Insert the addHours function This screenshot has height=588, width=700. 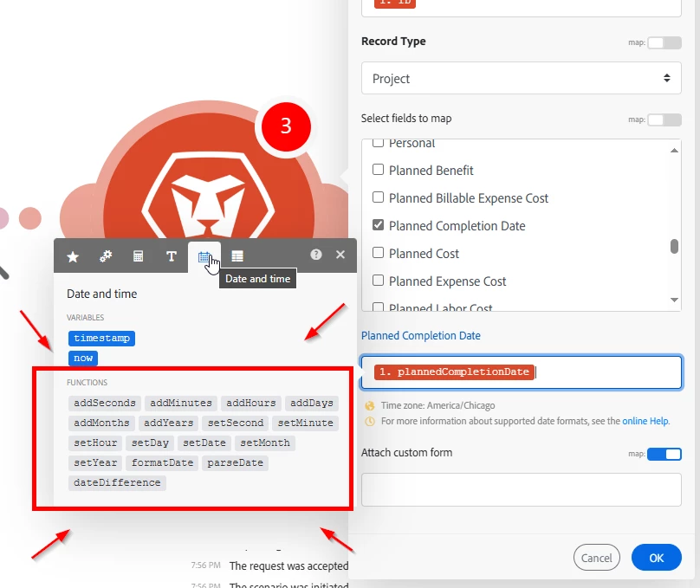click(x=251, y=403)
